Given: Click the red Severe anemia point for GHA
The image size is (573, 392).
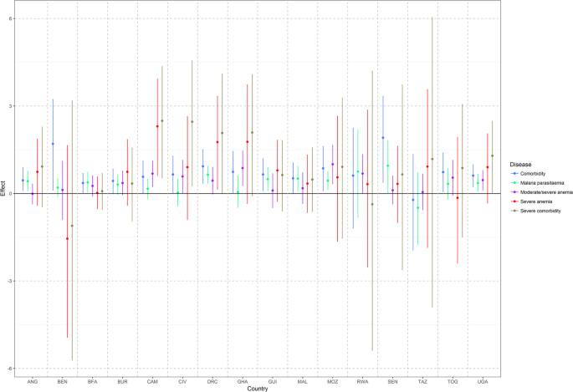Looking at the screenshot, I should point(248,141).
